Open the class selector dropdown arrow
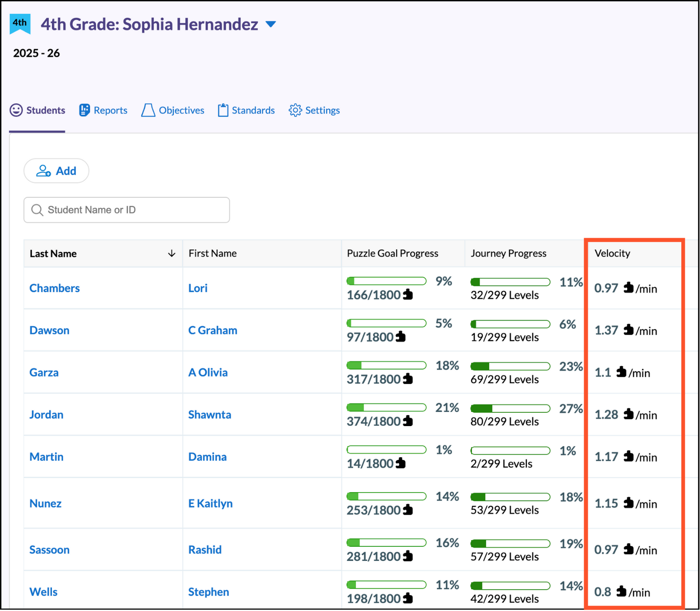 [271, 24]
